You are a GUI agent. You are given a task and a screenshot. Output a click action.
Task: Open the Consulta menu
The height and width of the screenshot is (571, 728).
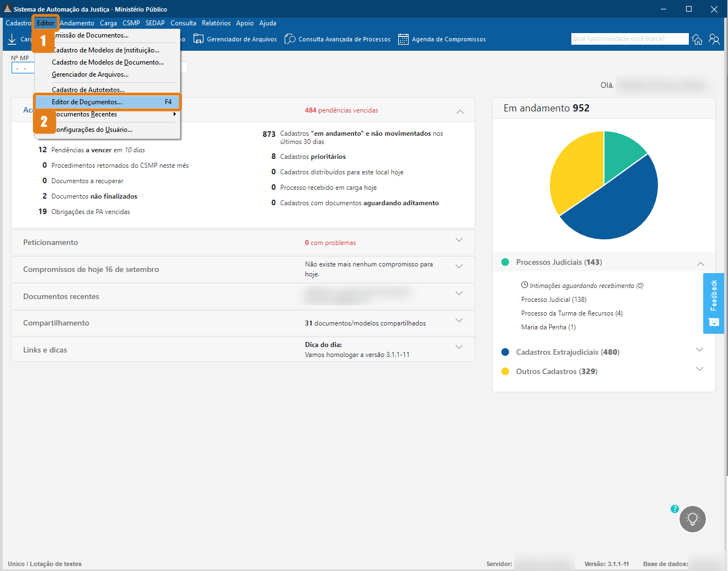tap(183, 23)
